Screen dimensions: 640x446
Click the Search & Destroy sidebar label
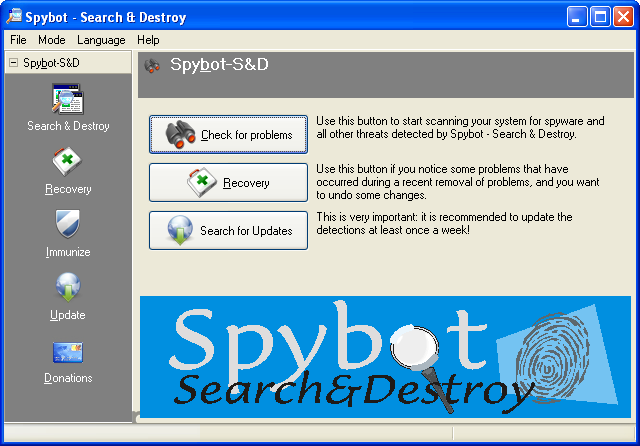[68, 126]
